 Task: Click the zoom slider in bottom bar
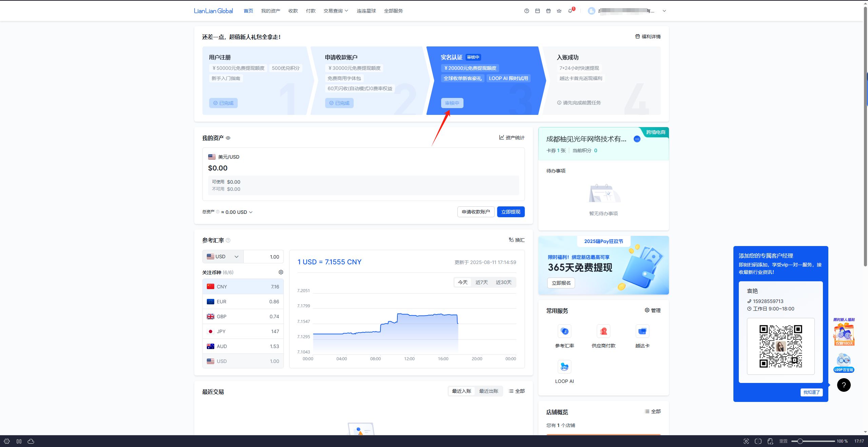[x=813, y=441]
